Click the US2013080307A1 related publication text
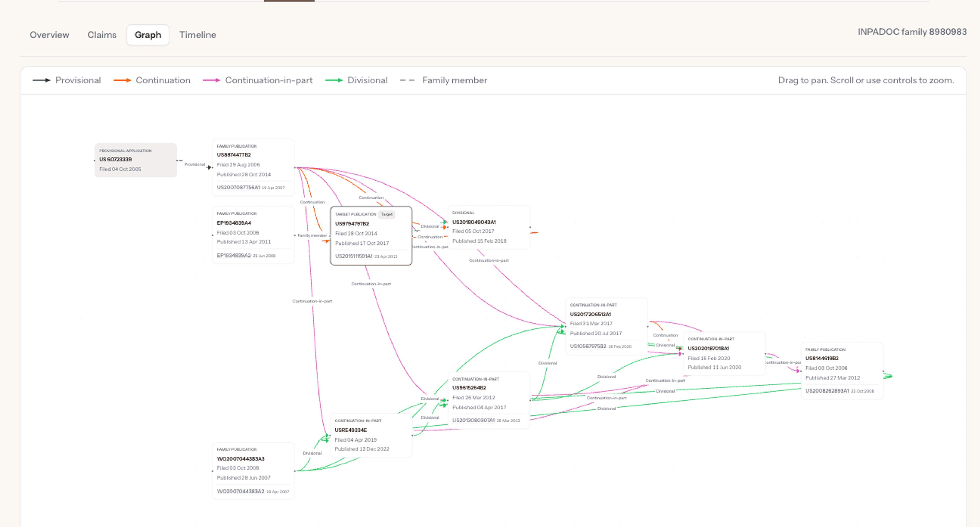The height and width of the screenshot is (527, 980). 473,420
